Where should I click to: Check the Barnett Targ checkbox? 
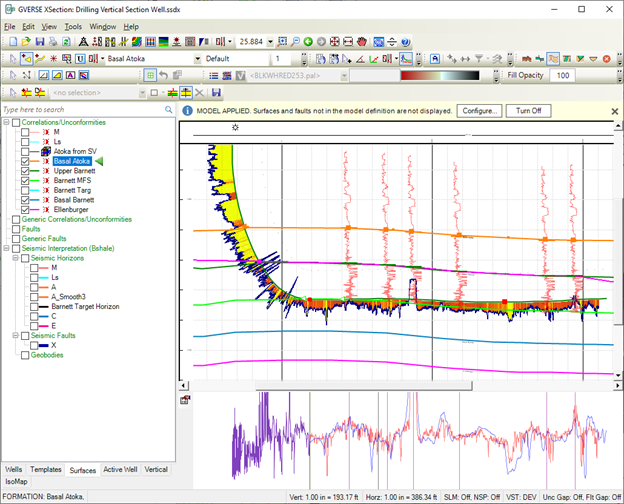pos(25,190)
